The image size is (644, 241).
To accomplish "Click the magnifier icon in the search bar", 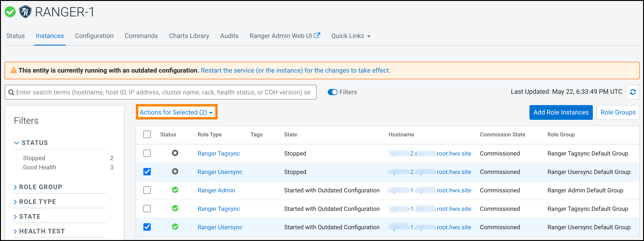I will pos(11,92).
